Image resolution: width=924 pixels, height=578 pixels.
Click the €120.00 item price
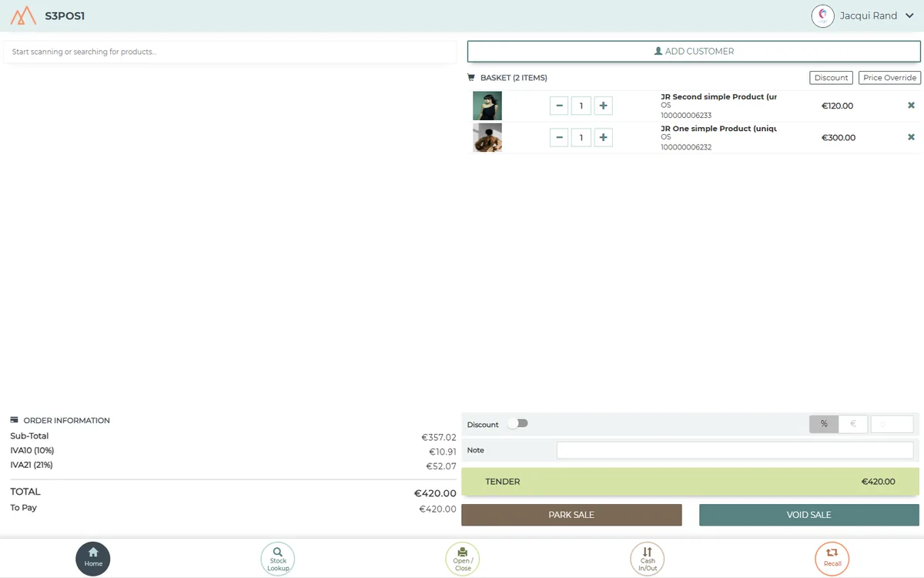pyautogui.click(x=838, y=106)
